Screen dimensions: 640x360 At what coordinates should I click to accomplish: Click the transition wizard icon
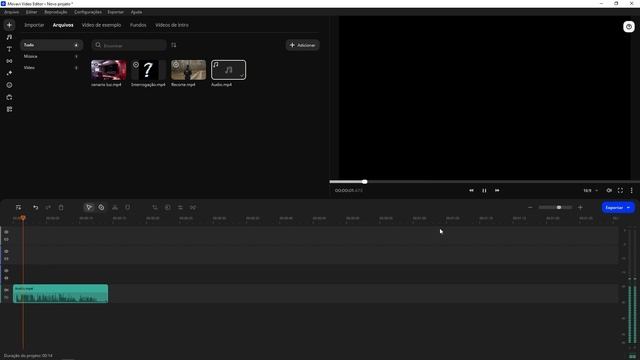click(x=193, y=207)
